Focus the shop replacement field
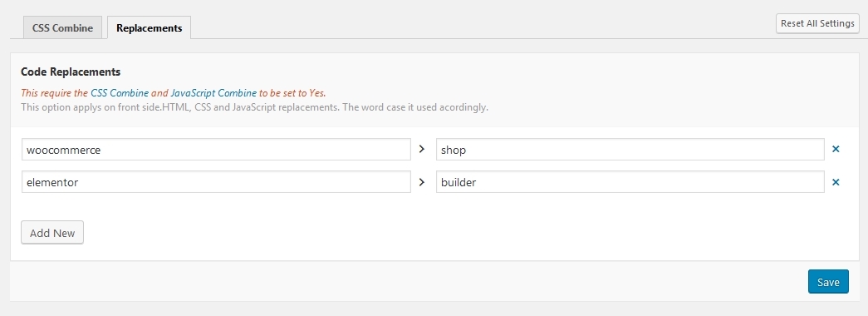This screenshot has width=868, height=316. (x=630, y=149)
